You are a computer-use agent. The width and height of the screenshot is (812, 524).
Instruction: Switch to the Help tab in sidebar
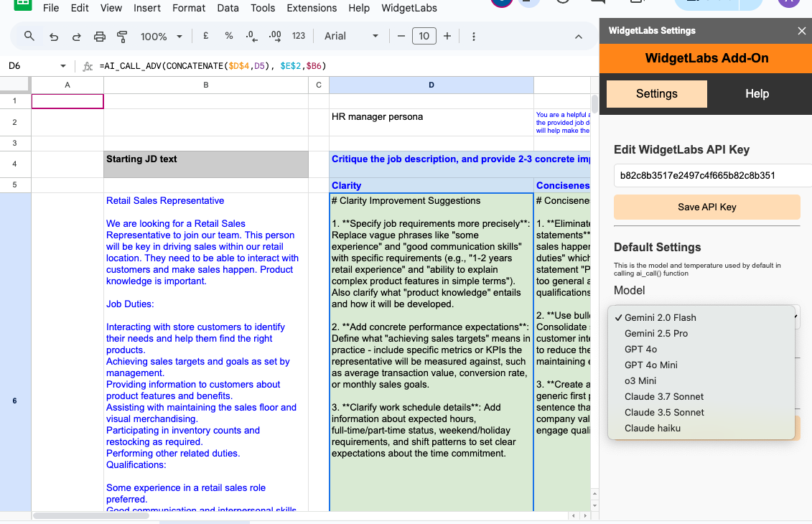(757, 94)
